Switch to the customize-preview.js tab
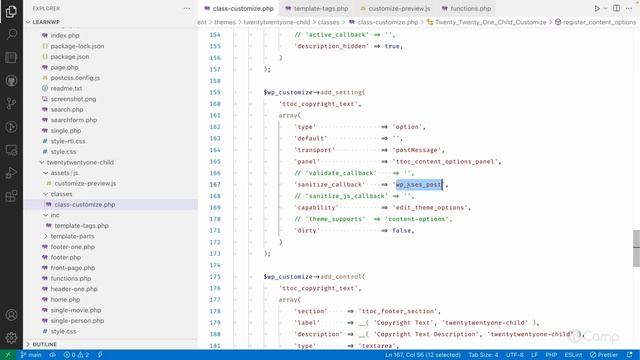 pyautogui.click(x=395, y=9)
